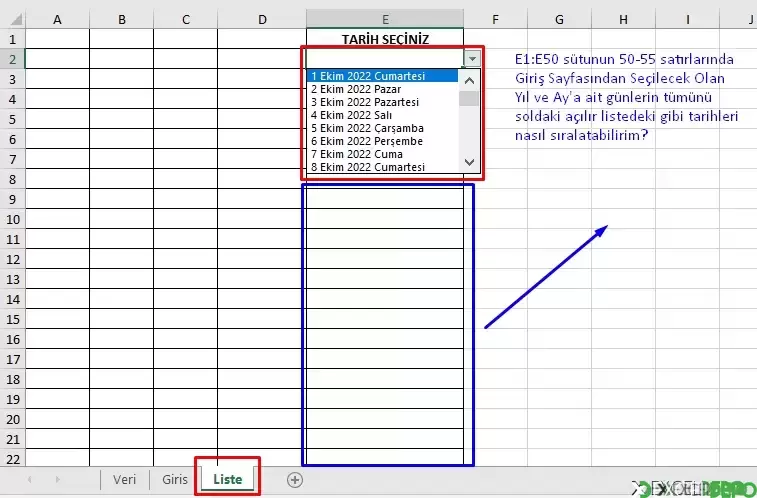The height and width of the screenshot is (498, 757).
Task: Select column F header
Action: (x=495, y=19)
